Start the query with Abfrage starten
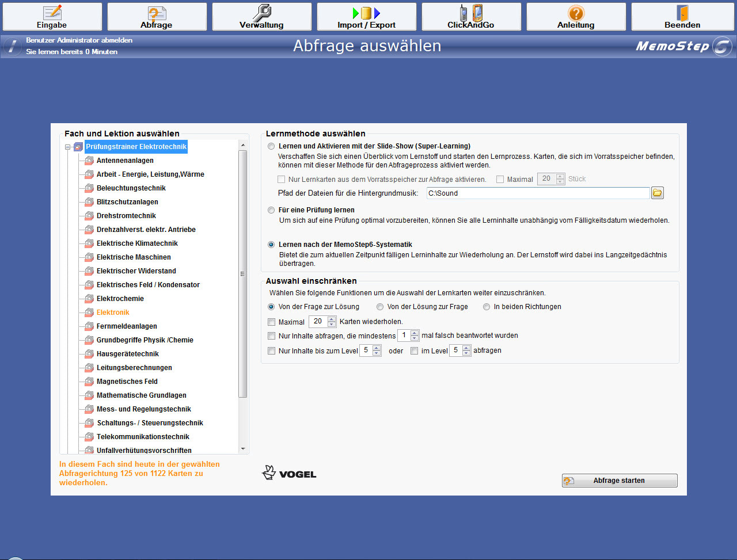 [619, 481]
